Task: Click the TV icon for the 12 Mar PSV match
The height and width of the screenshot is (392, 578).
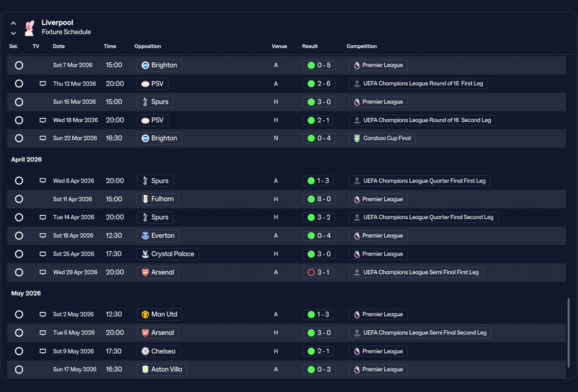Action: 43,83
